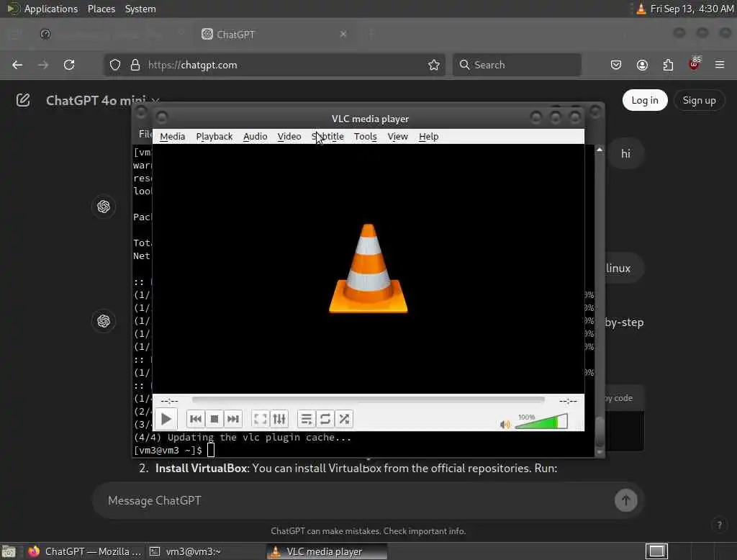Open the VLC Media menu
The width and height of the screenshot is (737, 560).
[173, 136]
